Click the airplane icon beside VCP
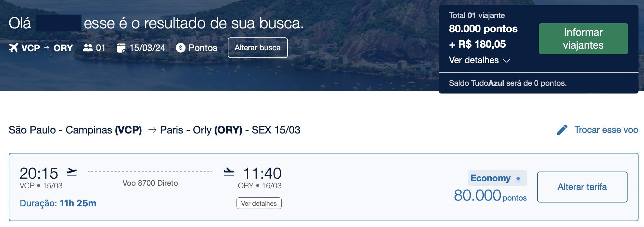This screenshot has height=227, width=644. point(14,48)
